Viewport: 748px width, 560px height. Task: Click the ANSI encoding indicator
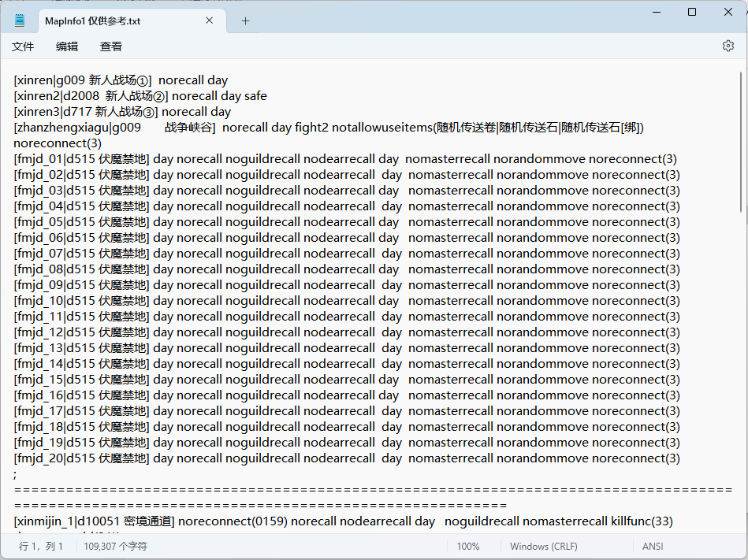pyautogui.click(x=653, y=546)
